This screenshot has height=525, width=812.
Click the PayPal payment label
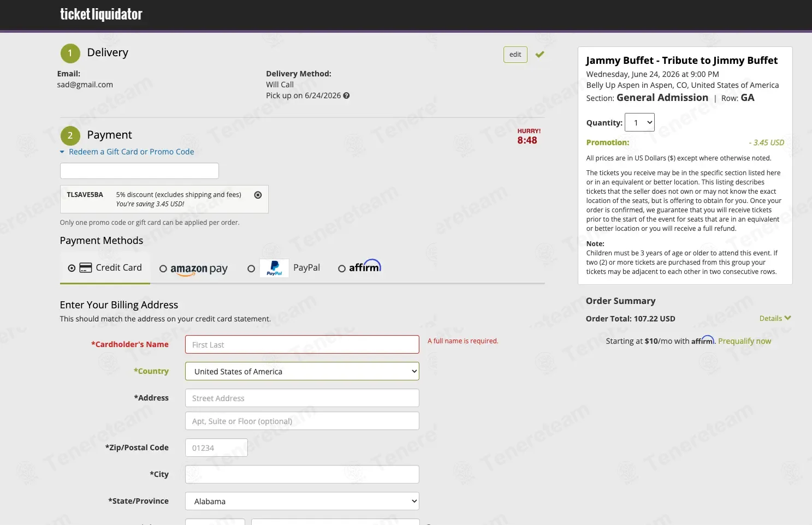(306, 267)
